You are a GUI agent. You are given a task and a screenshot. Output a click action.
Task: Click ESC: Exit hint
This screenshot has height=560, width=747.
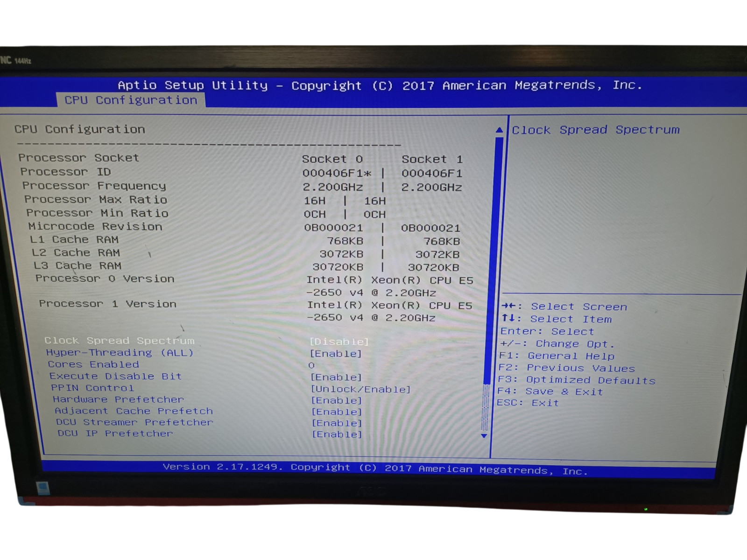coord(528,403)
